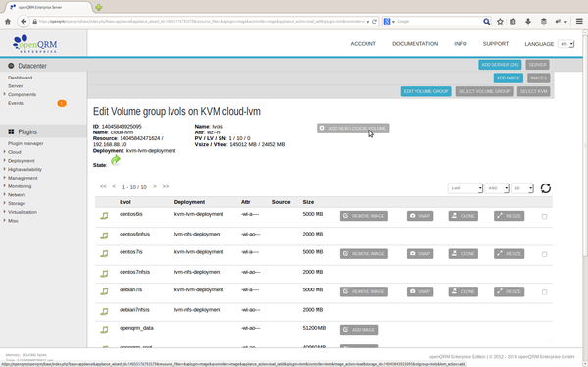Viewport: 588px width, 367px height.
Task: Go back with browser back arrow
Action: [x=24, y=22]
